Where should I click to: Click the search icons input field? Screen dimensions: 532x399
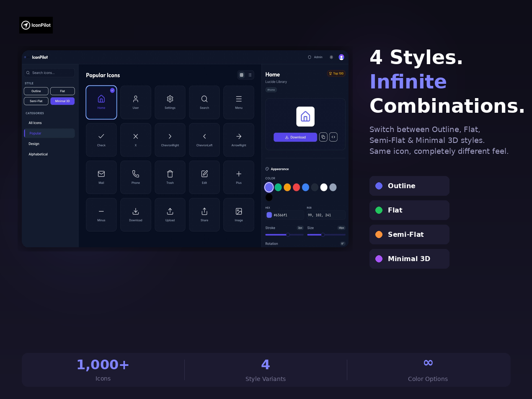(x=49, y=72)
